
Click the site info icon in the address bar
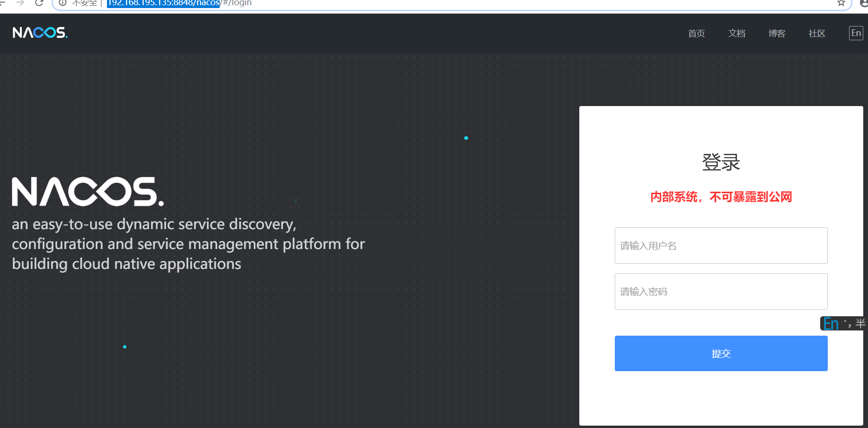(x=62, y=3)
